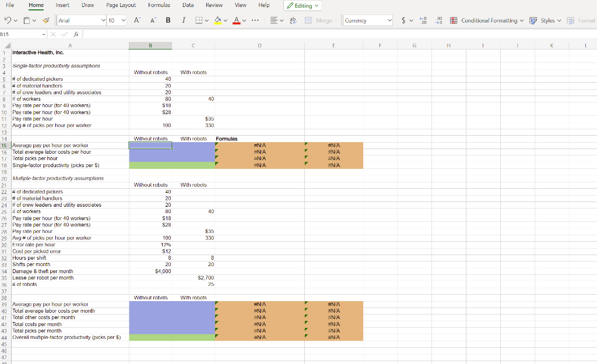Click the Undo icon
Viewport: 597px width, 364px height.
8,20
